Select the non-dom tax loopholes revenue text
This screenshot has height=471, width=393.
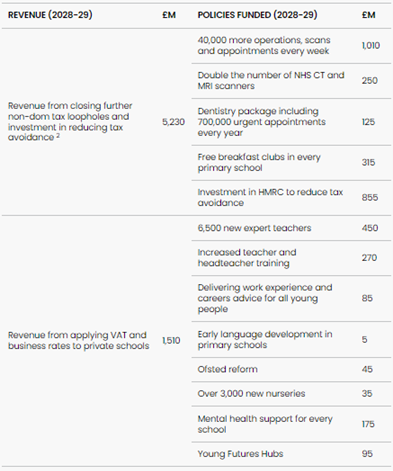(x=70, y=122)
